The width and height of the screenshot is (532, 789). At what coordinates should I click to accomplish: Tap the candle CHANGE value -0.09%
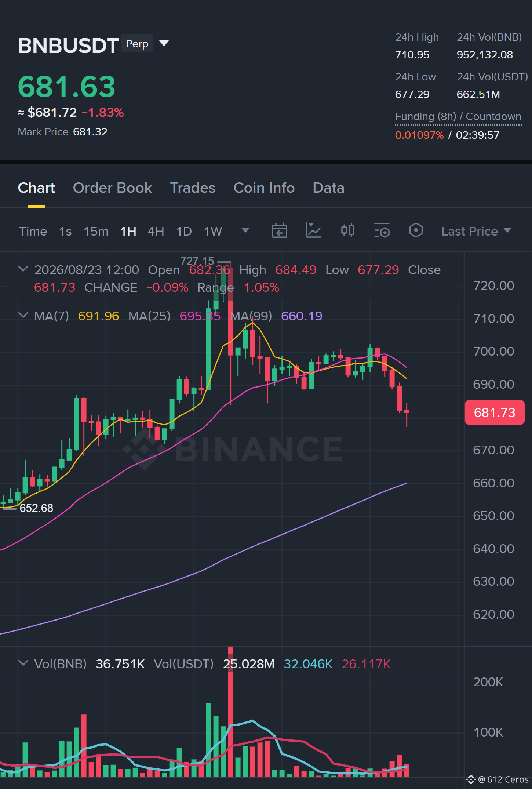167,287
